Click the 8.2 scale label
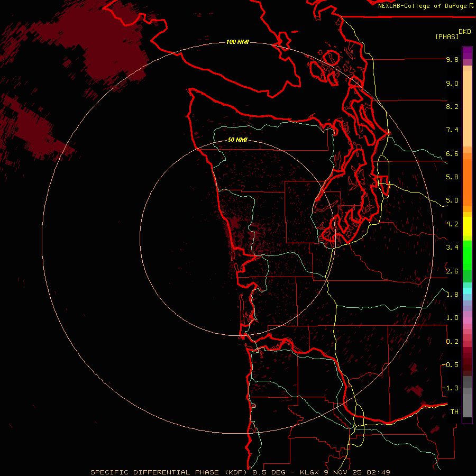Screen dimensions: 476x476 452,106
